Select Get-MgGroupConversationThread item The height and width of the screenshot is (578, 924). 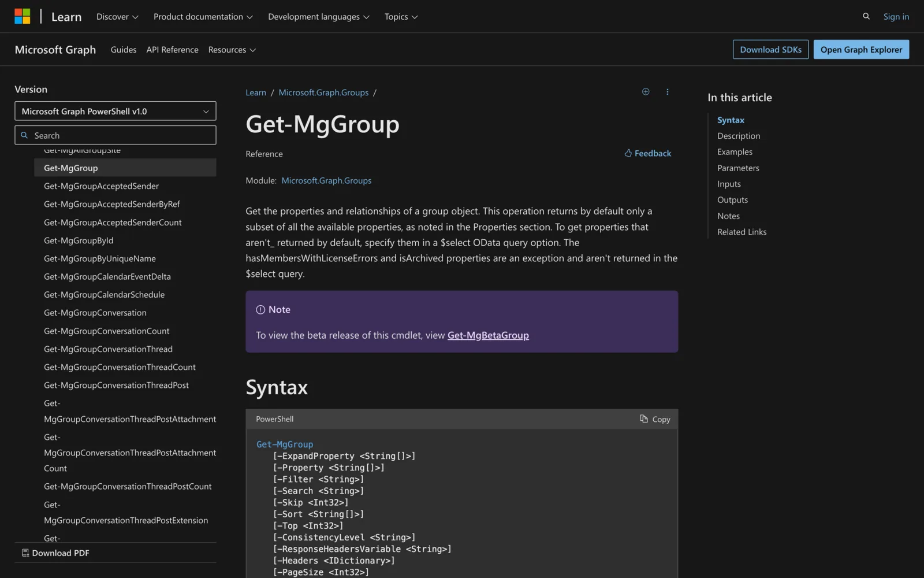click(108, 349)
